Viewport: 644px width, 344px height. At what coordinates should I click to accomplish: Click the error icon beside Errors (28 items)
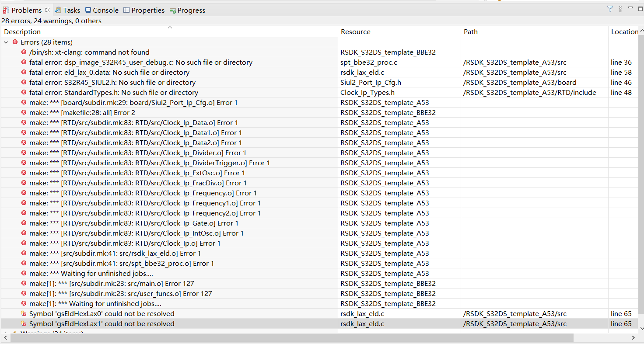point(15,42)
